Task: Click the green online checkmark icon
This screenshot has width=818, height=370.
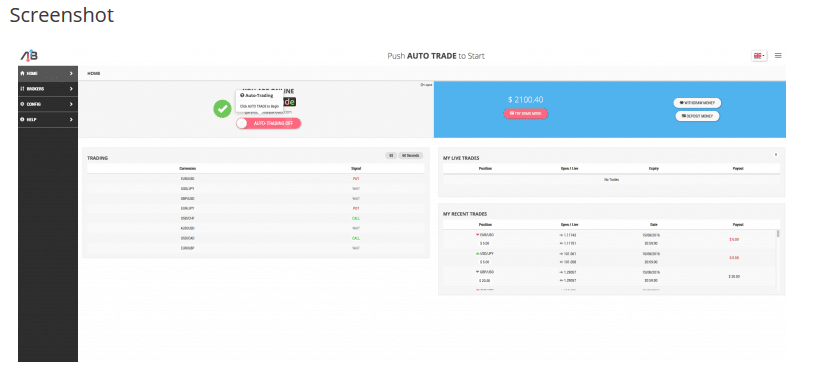Action: [222, 109]
